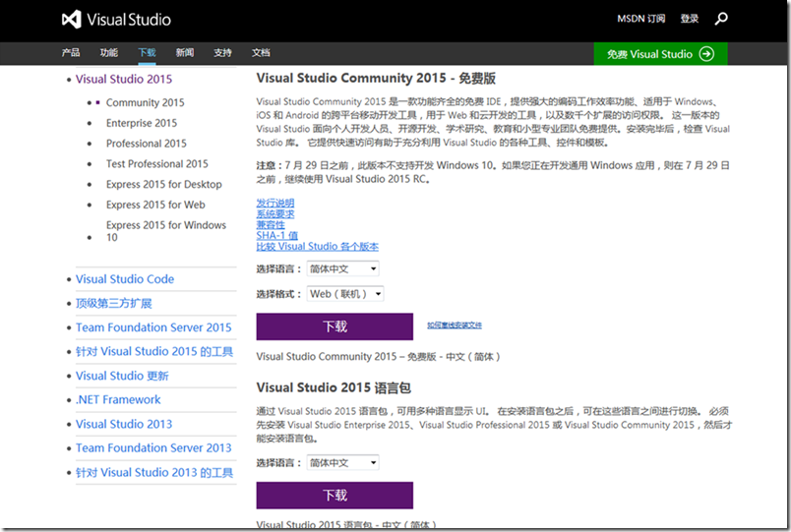Screen dimensions: 791x532
Task: Open Team Foundation Server 2015 link
Action: pyautogui.click(x=153, y=327)
